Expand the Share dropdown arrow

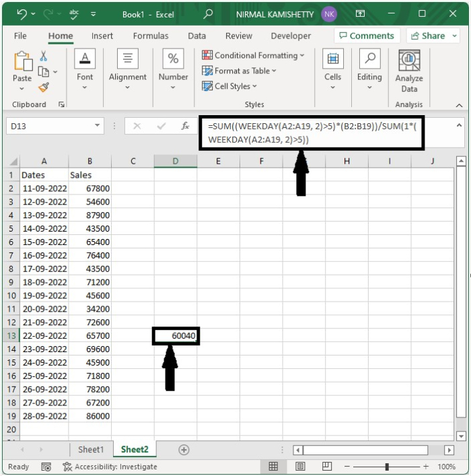coord(455,36)
